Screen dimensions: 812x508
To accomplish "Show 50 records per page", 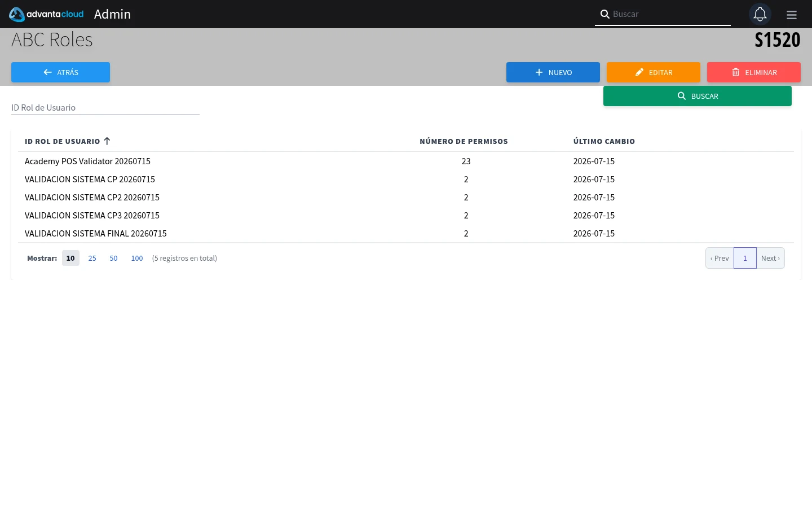I will (x=113, y=258).
